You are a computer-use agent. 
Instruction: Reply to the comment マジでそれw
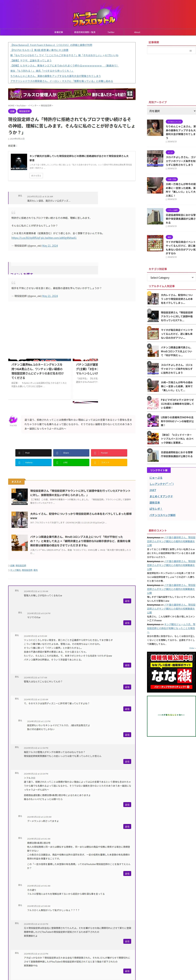[x=127, y=623]
